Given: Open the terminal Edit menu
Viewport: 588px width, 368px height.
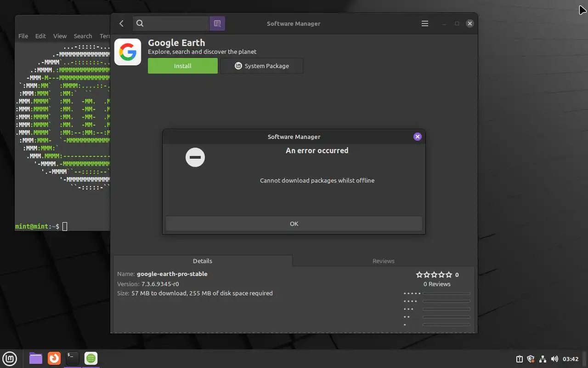Looking at the screenshot, I should (40, 36).
